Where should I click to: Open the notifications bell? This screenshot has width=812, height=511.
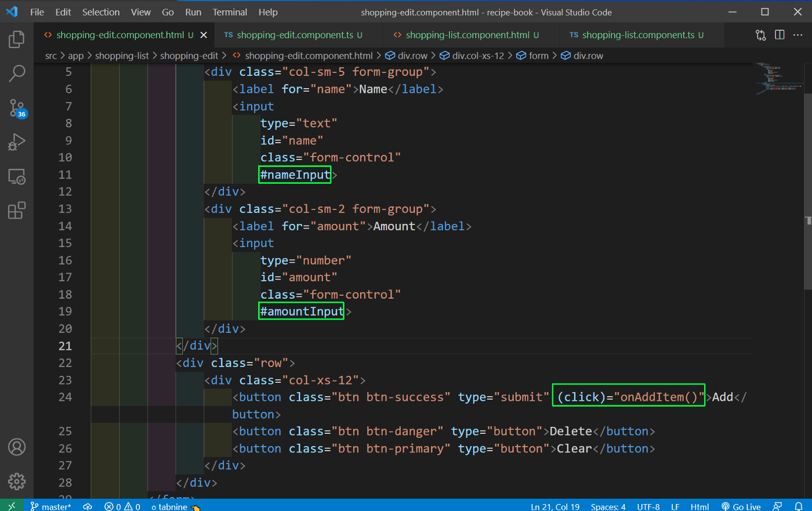799,506
